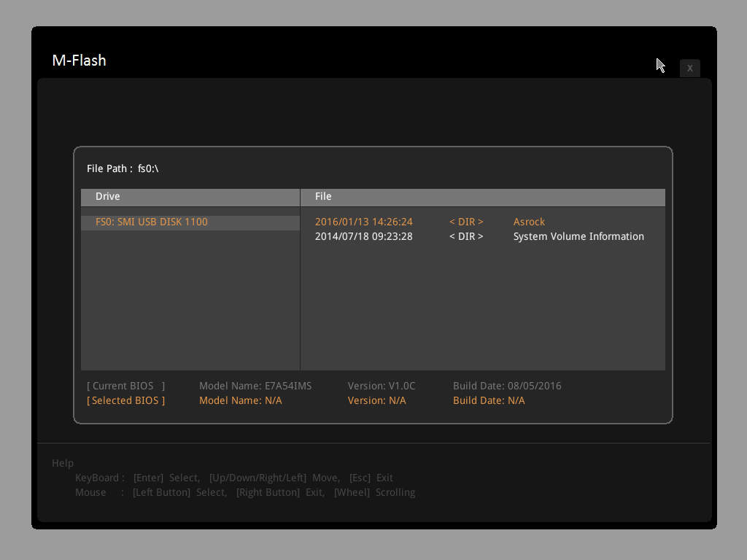This screenshot has height=560, width=747.
Task: Click the Build Date 08/05/2016 text
Action: coord(507,386)
